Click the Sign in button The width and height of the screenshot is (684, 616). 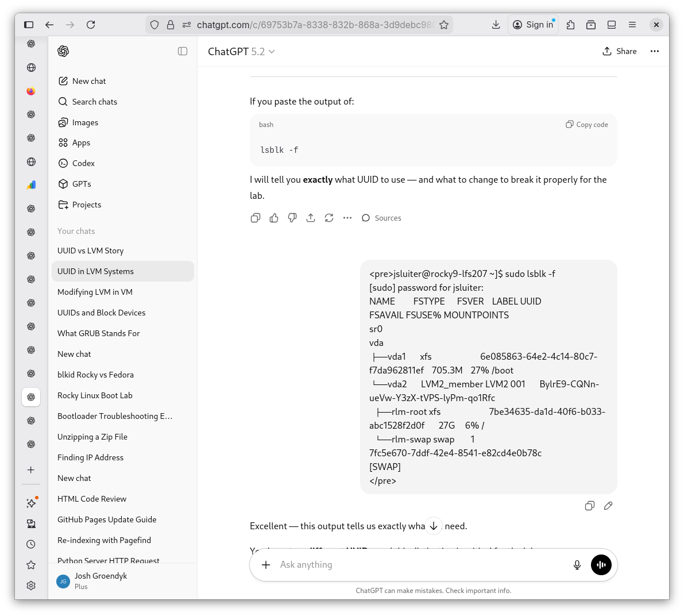tap(533, 25)
